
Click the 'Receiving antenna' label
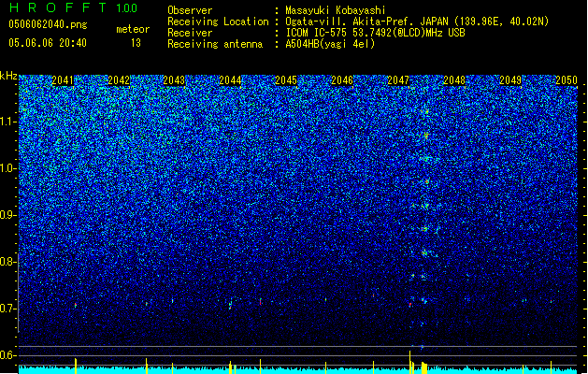click(215, 44)
